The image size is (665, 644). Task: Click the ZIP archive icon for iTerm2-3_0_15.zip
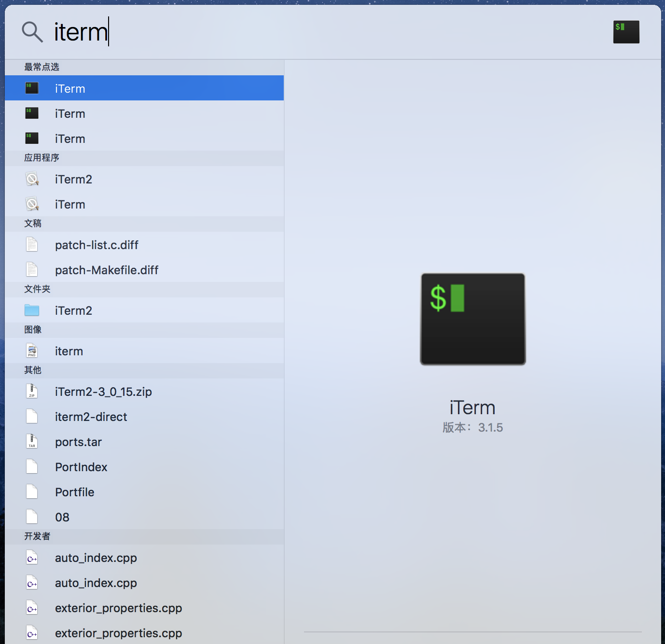pos(32,392)
